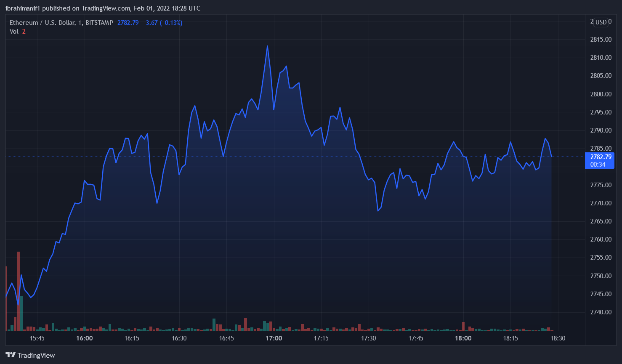Click the BITSTAMP exchange label
622x364 pixels.
pyautogui.click(x=99, y=23)
